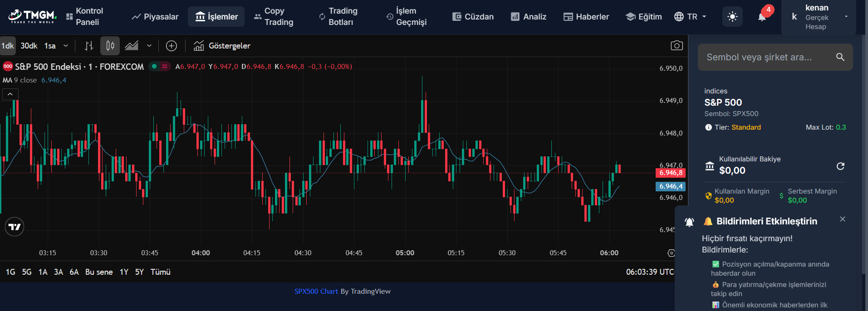The image size is (868, 311).
Task: Go to the Cüzdan page
Action: tap(473, 17)
